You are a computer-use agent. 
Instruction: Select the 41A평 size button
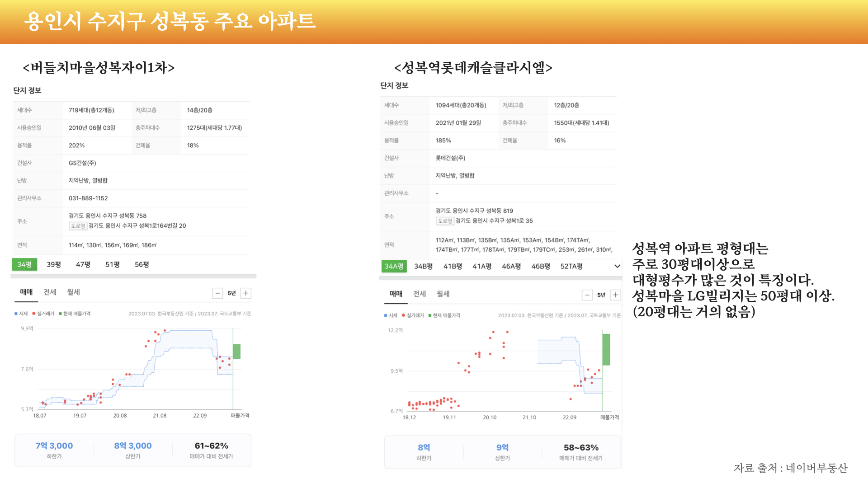(482, 267)
